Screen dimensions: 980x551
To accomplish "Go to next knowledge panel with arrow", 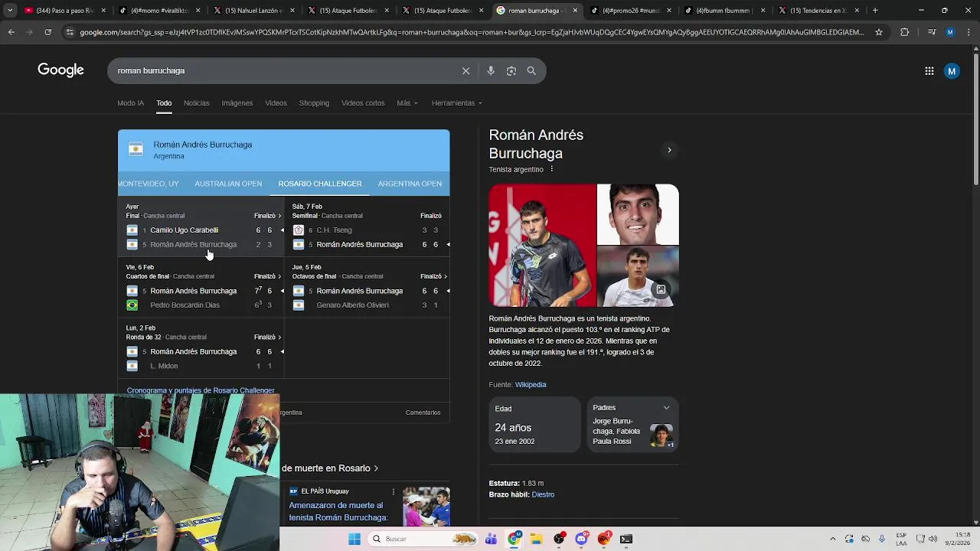I will [x=669, y=150].
